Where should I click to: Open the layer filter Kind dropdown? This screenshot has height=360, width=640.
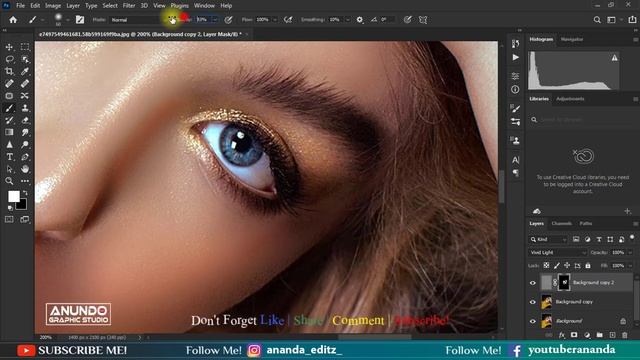[x=549, y=239]
